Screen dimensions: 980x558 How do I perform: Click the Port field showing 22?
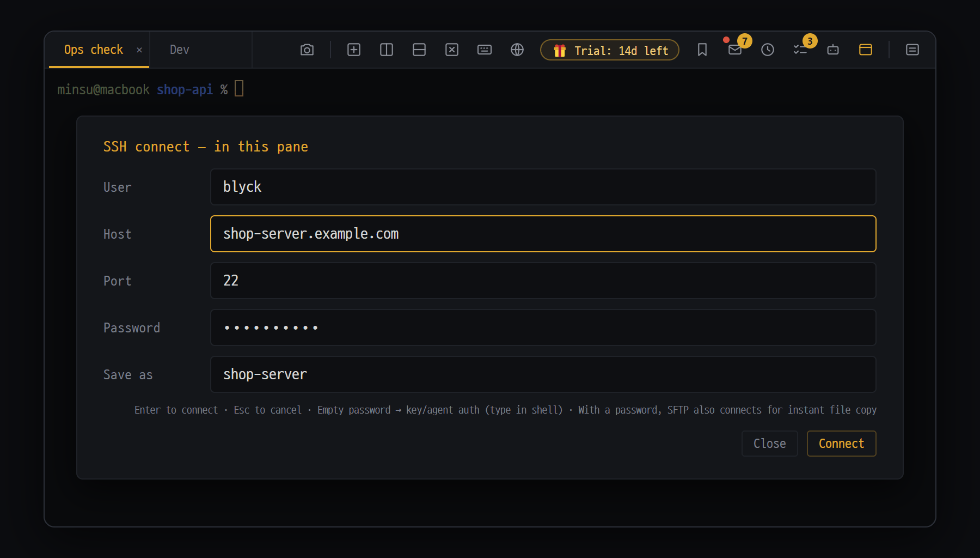click(543, 281)
